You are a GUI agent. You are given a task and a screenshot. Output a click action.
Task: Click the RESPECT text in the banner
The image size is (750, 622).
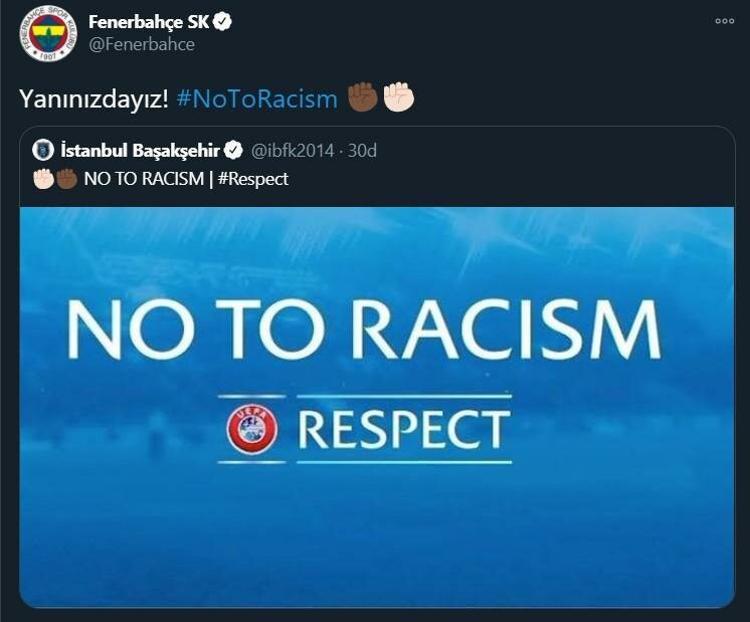click(x=404, y=429)
